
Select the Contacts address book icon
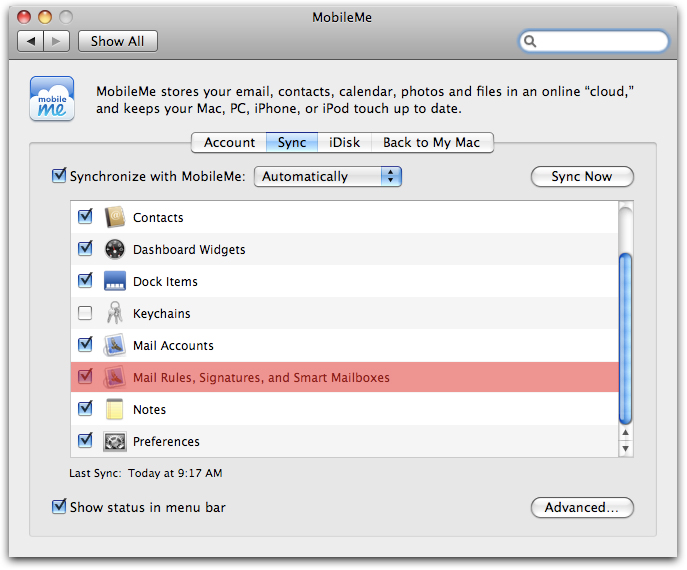[114, 217]
